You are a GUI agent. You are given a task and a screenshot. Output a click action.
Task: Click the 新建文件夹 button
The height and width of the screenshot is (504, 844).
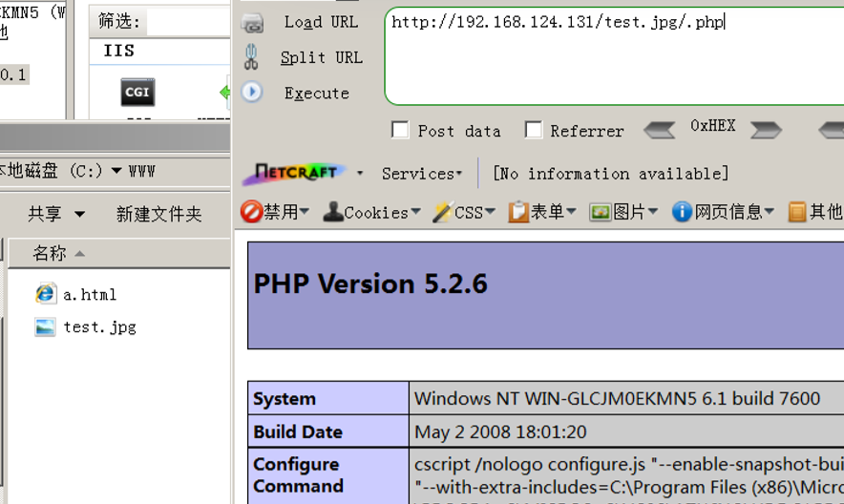tap(158, 214)
